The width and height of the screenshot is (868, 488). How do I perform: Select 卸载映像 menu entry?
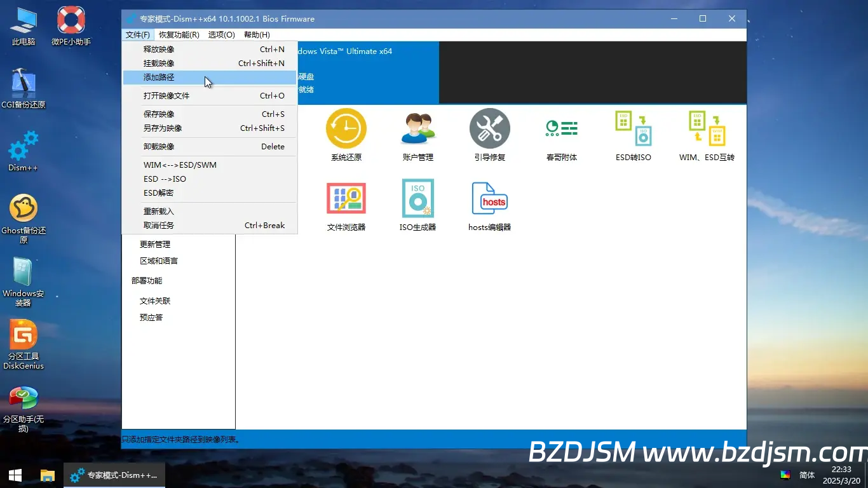point(210,147)
